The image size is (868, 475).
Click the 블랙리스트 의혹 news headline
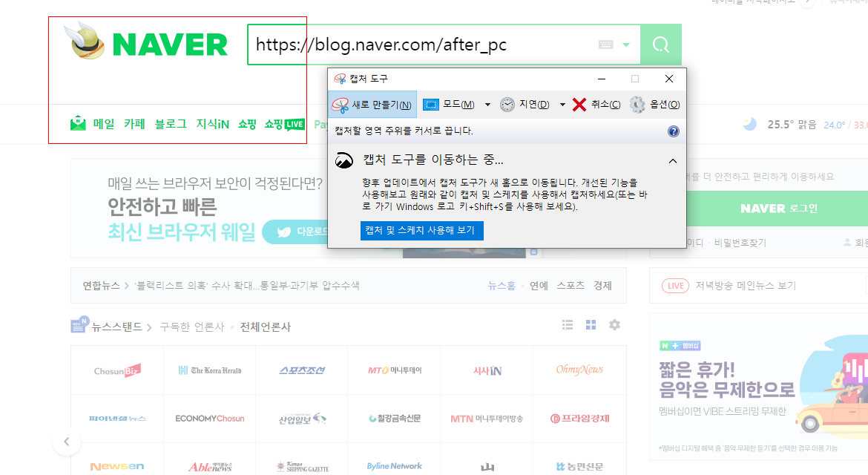click(x=247, y=286)
